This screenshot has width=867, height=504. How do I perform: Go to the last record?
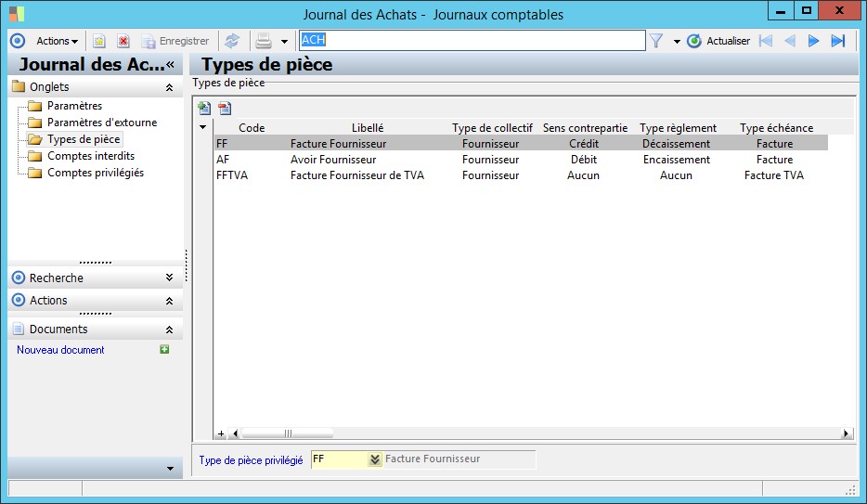tap(838, 41)
